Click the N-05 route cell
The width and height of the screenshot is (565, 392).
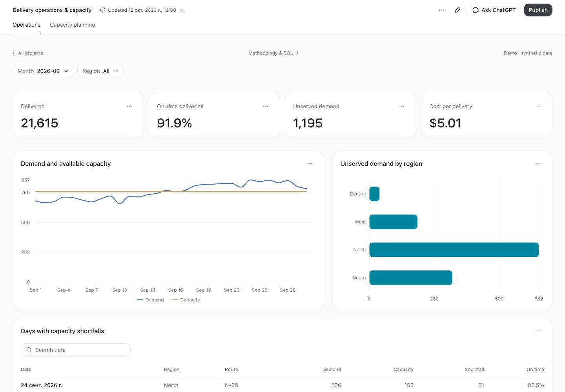click(231, 385)
